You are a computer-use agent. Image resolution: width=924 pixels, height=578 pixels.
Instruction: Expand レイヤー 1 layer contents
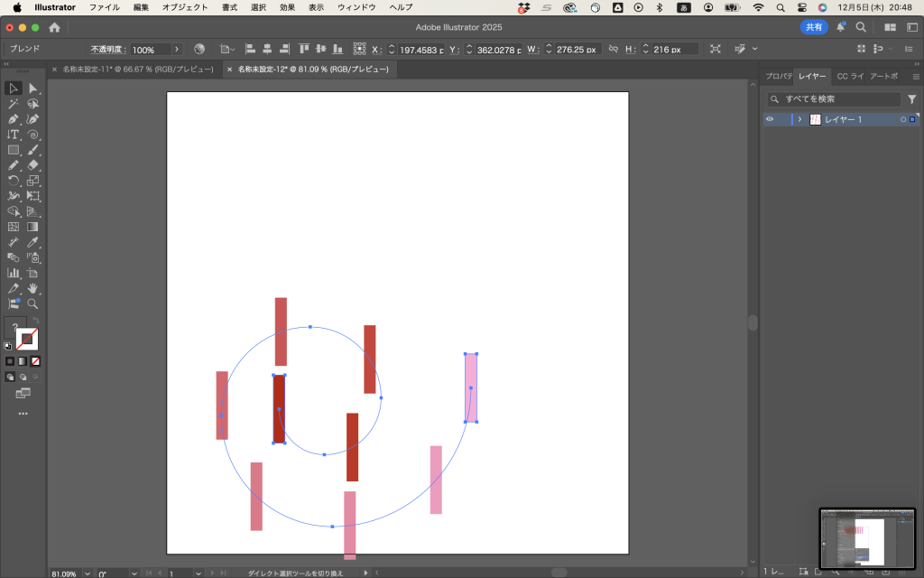(799, 119)
